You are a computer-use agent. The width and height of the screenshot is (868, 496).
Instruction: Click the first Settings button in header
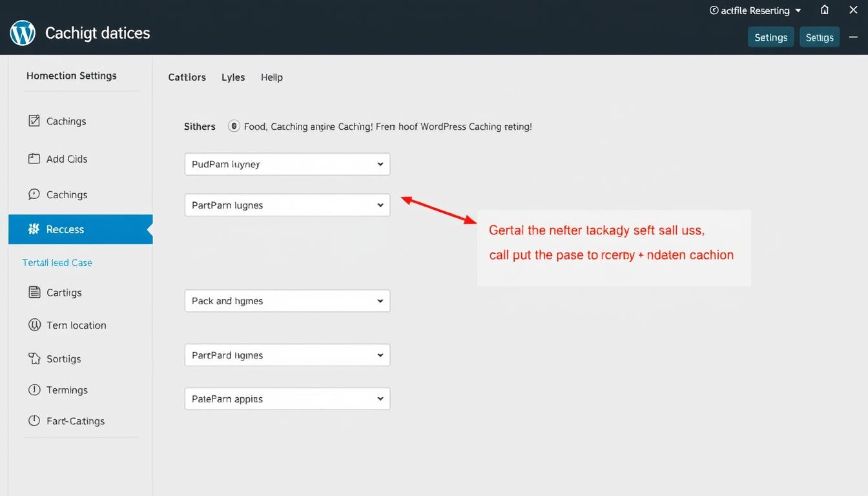tap(770, 37)
